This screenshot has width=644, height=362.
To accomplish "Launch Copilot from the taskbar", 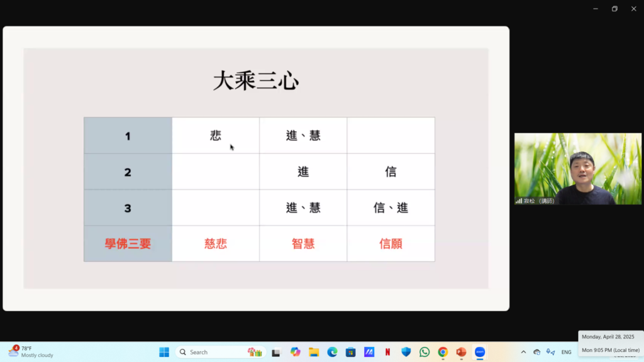I will [295, 352].
